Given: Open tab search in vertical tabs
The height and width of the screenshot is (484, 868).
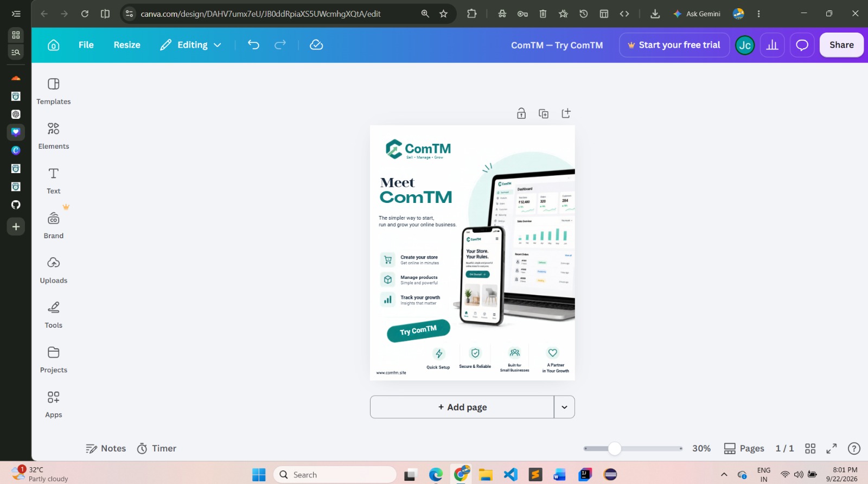Looking at the screenshot, I should (16, 52).
